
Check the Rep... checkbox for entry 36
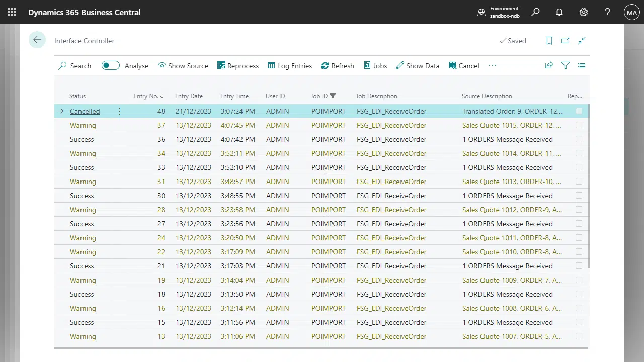(x=579, y=139)
